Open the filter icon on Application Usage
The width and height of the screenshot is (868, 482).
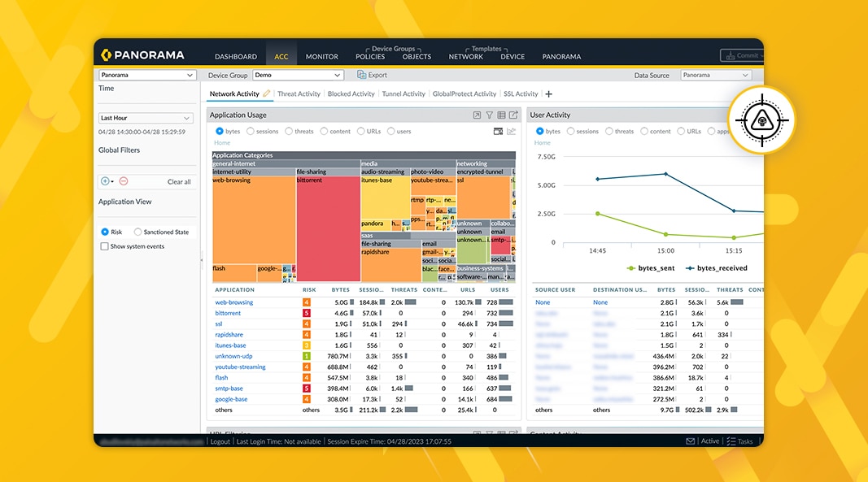(490, 115)
